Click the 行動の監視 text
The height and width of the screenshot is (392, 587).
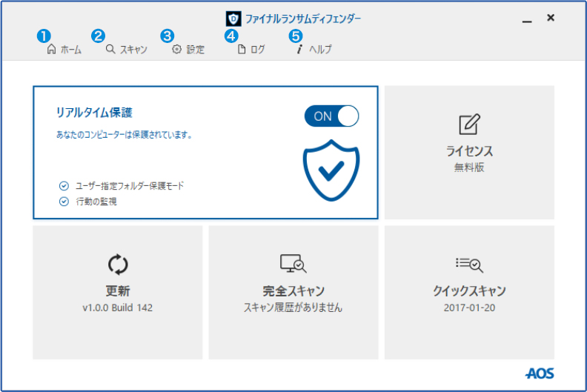(96, 202)
